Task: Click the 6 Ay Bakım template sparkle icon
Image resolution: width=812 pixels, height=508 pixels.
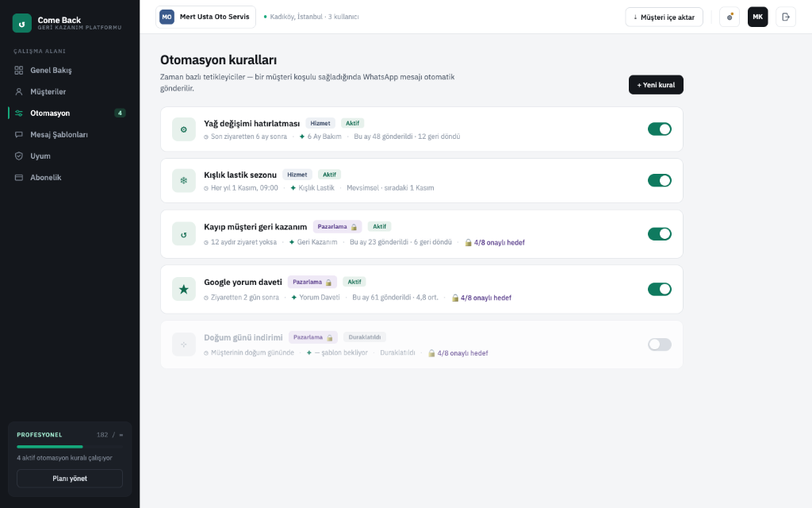Action: click(x=302, y=137)
